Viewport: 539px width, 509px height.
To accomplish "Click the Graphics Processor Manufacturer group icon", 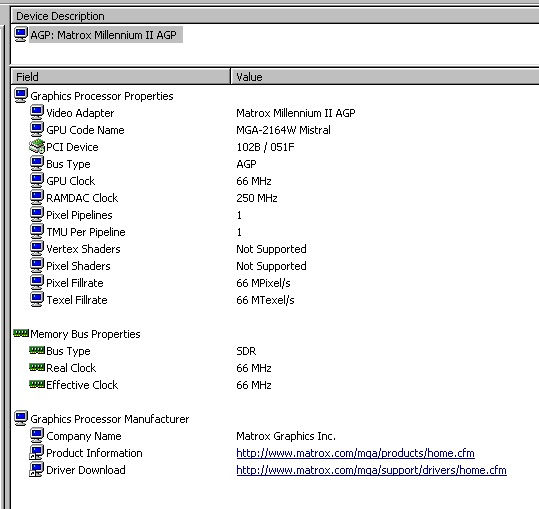I will pos(21,419).
